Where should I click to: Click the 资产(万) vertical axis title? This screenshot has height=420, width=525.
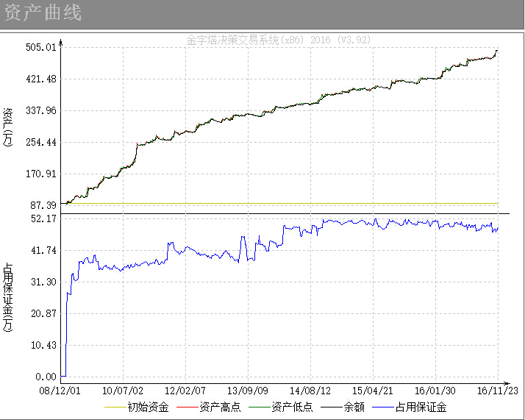pyautogui.click(x=7, y=127)
